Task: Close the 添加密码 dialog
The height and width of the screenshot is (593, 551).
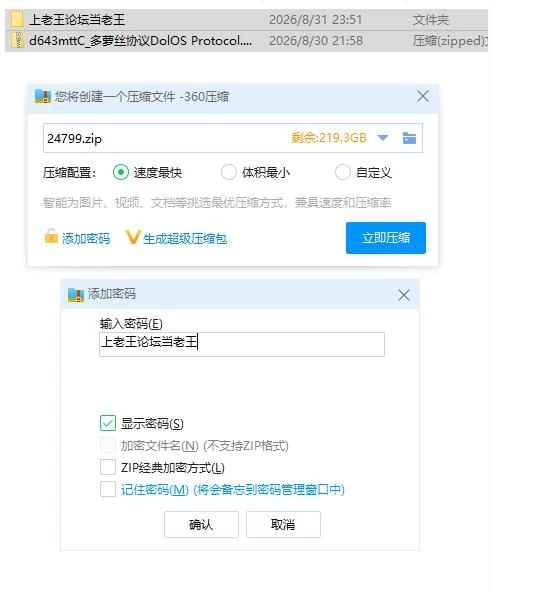Action: click(x=404, y=295)
